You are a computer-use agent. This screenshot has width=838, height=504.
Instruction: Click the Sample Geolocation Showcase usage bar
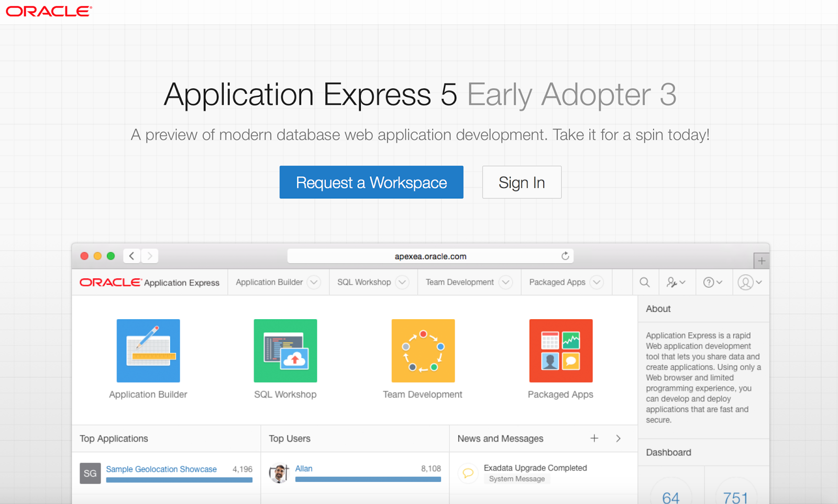[x=179, y=479]
